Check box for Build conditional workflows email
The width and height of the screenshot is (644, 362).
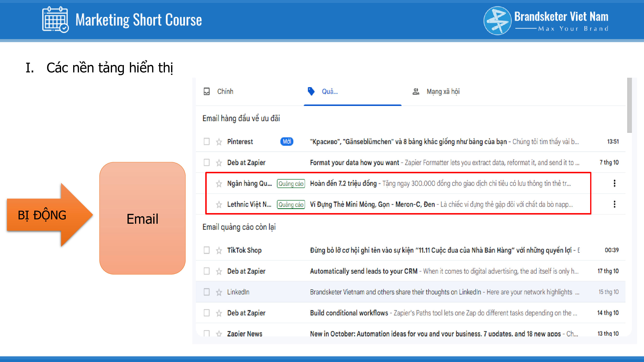206,313
